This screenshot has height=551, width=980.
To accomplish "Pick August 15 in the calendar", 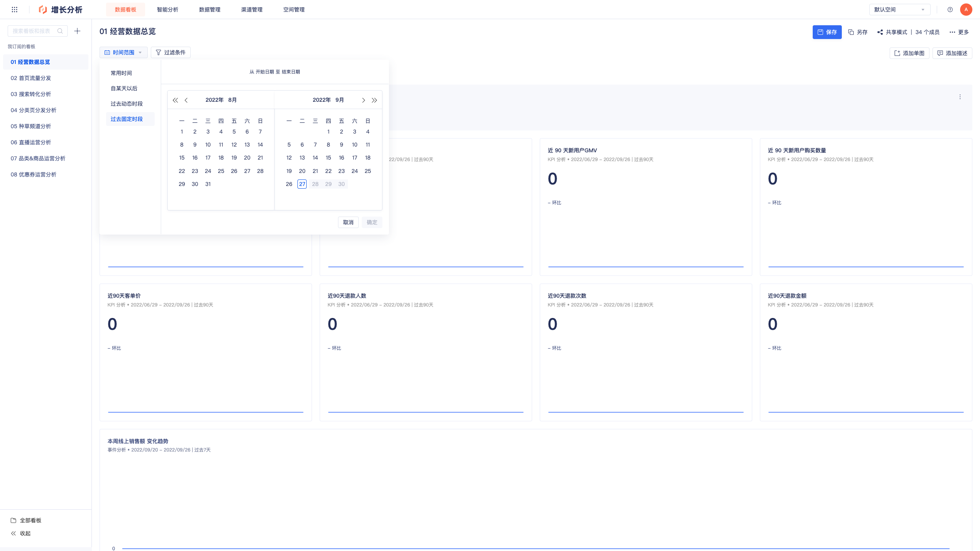I will [182, 158].
